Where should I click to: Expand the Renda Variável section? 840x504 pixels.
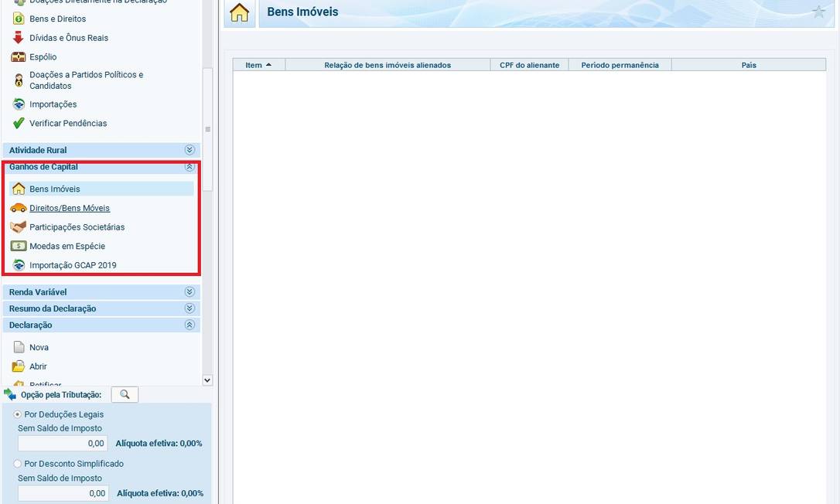tap(189, 292)
